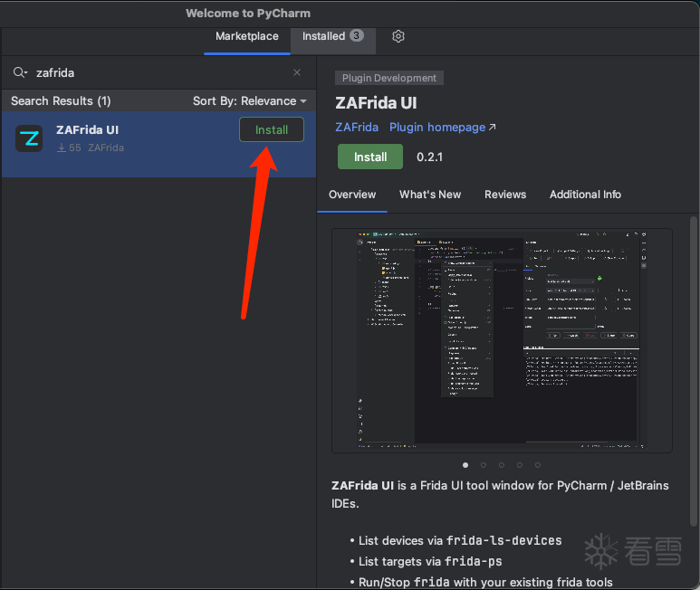This screenshot has width=700, height=590.
Task: Show the Reviews tab
Action: (505, 195)
